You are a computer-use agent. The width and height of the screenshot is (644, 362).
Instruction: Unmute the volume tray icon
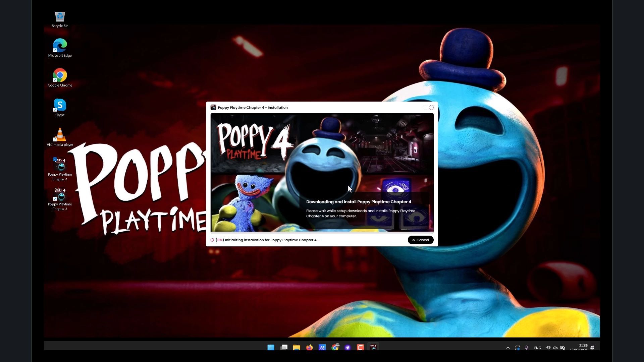pos(555,348)
